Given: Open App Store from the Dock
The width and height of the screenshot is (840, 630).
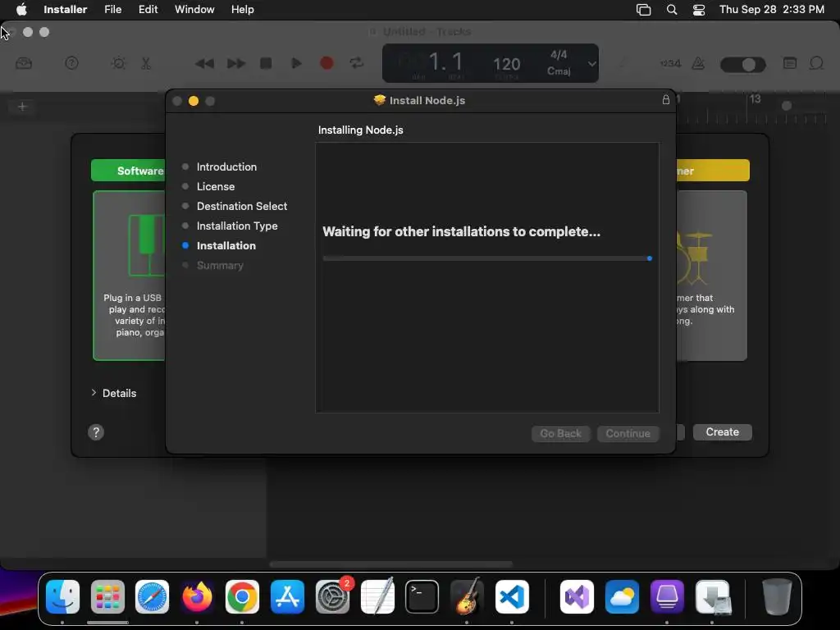Looking at the screenshot, I should click(x=287, y=597).
